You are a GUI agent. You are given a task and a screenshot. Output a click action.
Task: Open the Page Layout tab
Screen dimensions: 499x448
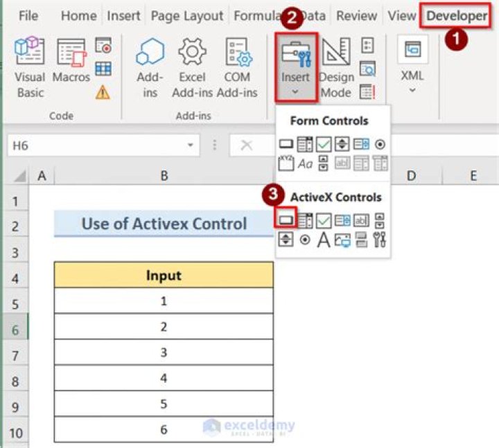pyautogui.click(x=187, y=15)
